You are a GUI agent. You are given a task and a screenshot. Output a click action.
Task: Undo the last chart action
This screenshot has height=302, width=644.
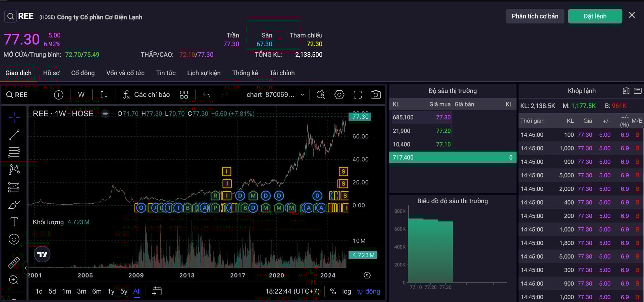coord(206,95)
